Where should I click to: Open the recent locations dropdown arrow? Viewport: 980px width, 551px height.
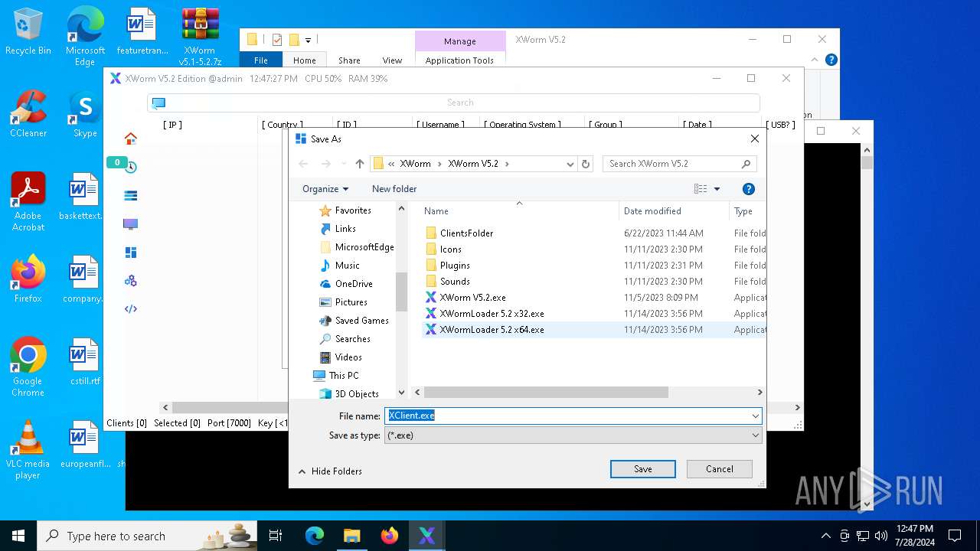tap(342, 164)
